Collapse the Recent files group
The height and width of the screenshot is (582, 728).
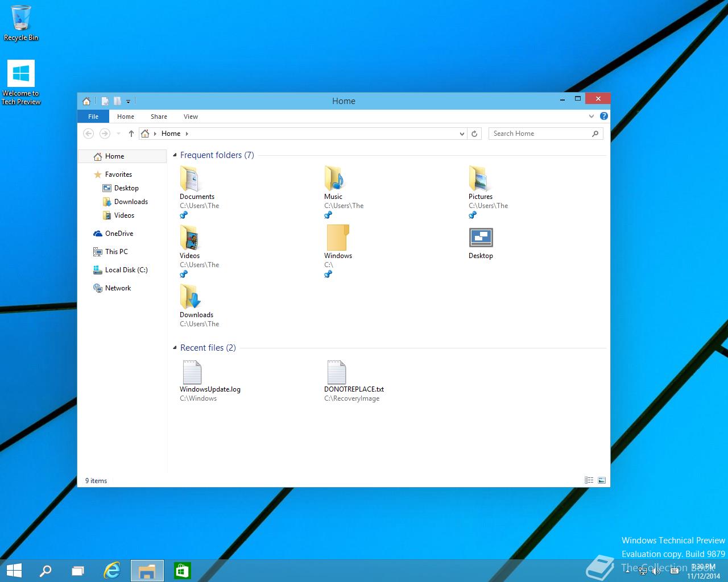click(175, 348)
